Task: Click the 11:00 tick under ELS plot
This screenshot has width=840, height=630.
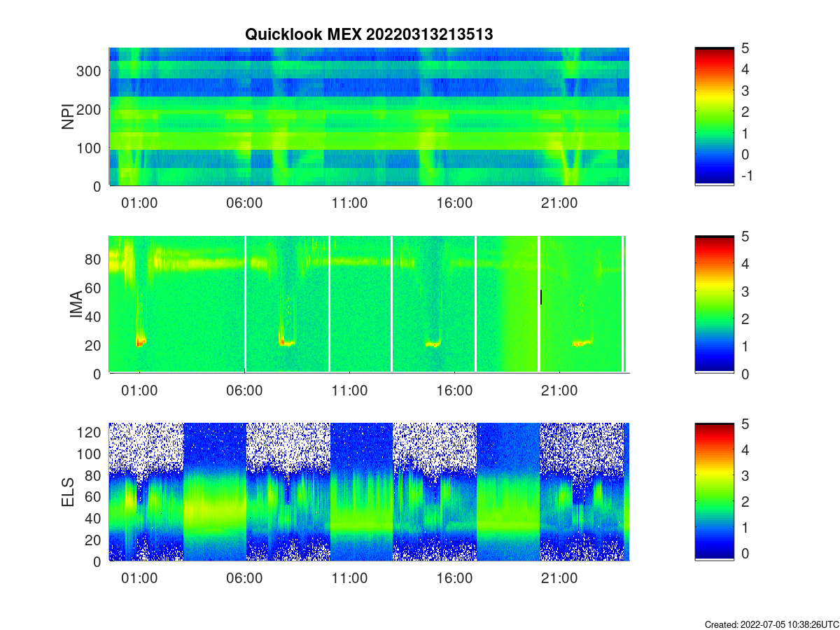Action: (350, 578)
